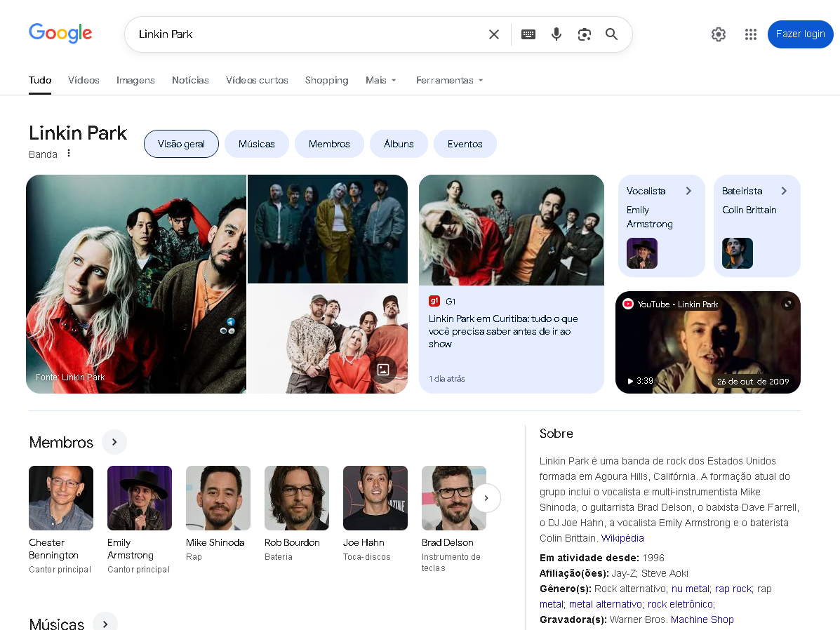
Task: Click the Sobre heading
Action: click(x=556, y=434)
